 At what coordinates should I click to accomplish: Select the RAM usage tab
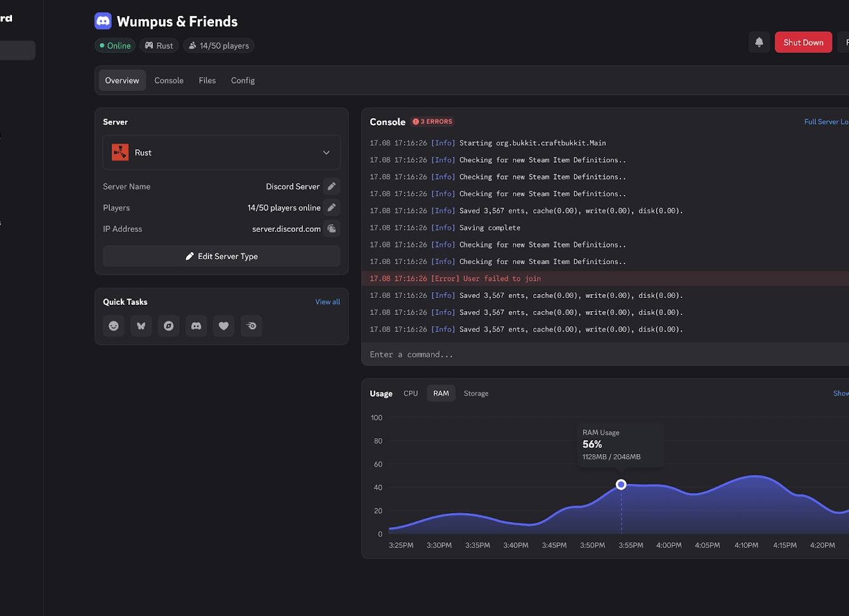(x=441, y=394)
